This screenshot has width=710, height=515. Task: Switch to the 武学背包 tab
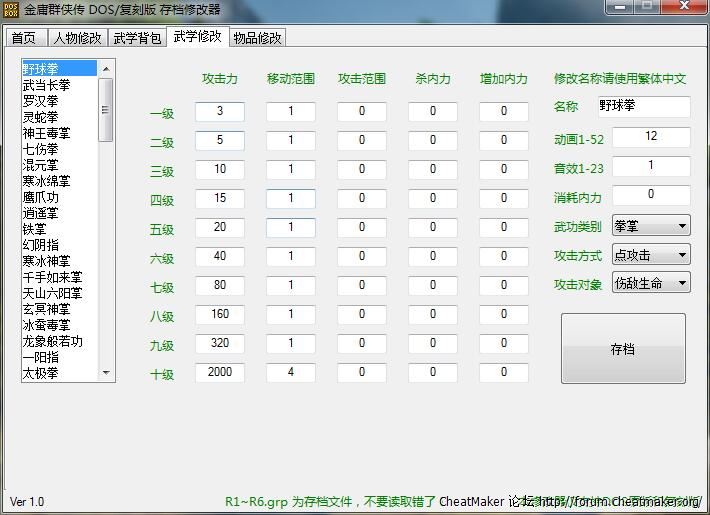click(x=137, y=38)
